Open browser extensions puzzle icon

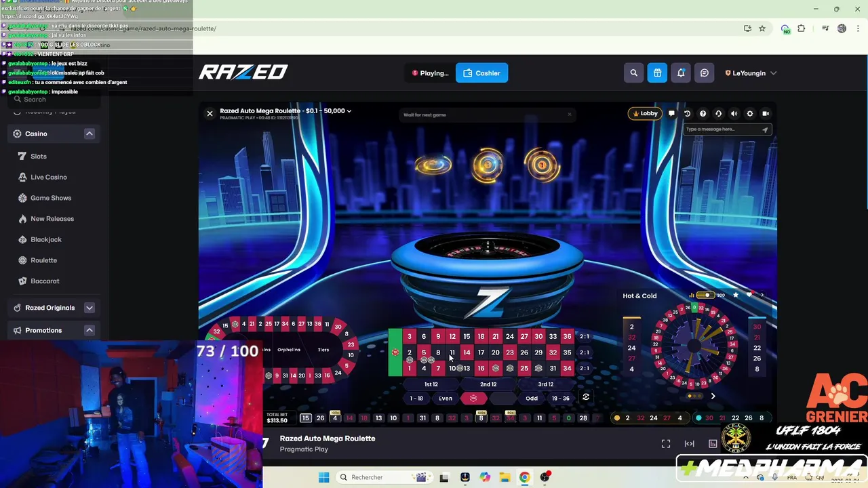(x=802, y=28)
